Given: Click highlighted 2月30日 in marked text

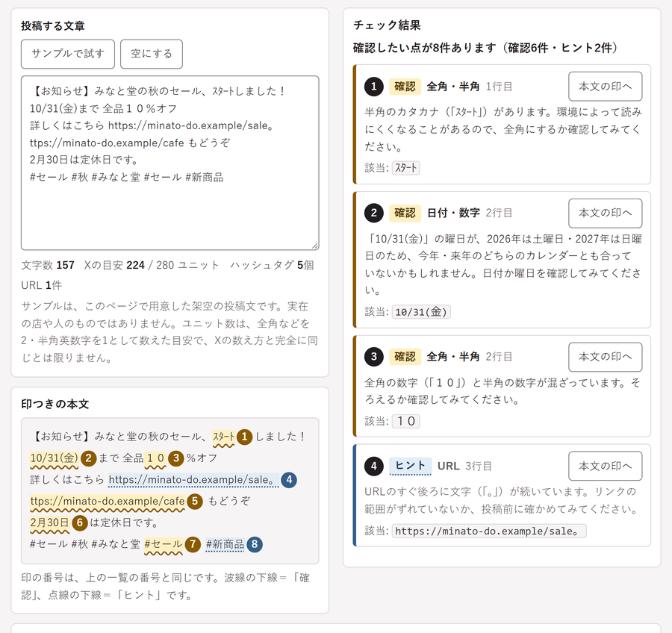Looking at the screenshot, I should pyautogui.click(x=50, y=523).
